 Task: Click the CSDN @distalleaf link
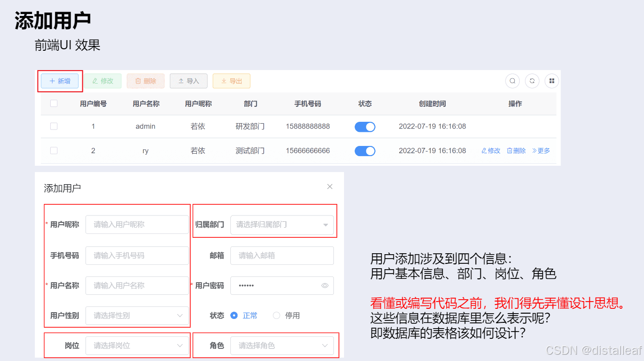(x=595, y=349)
